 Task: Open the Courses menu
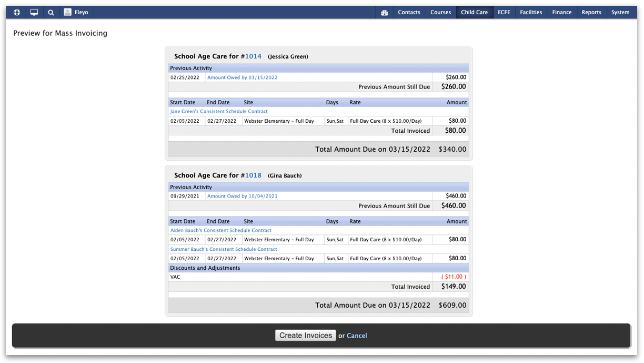(x=440, y=12)
